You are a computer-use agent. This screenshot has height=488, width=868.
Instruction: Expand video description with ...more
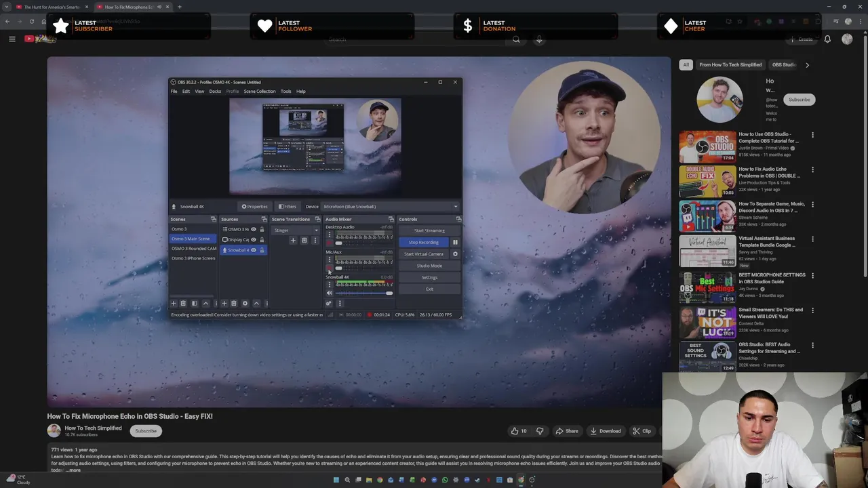[73, 470]
